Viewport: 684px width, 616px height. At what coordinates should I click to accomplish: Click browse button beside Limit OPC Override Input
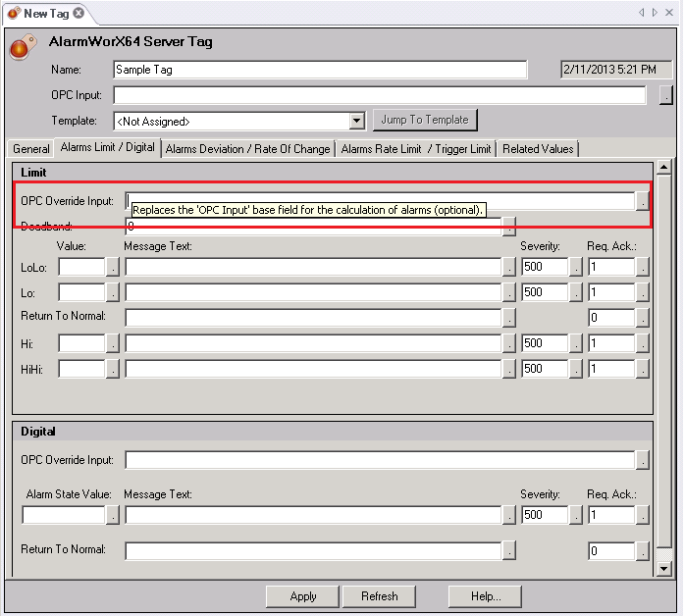coord(643,201)
